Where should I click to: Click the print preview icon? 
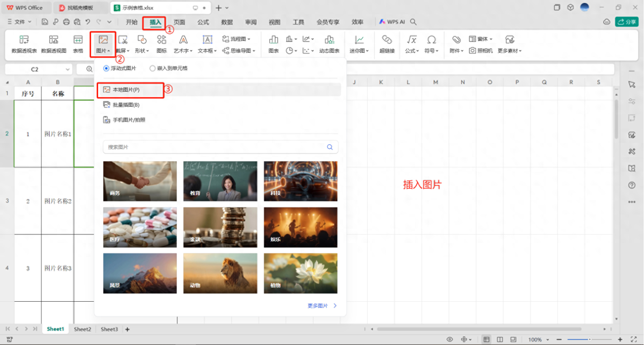pos(77,22)
